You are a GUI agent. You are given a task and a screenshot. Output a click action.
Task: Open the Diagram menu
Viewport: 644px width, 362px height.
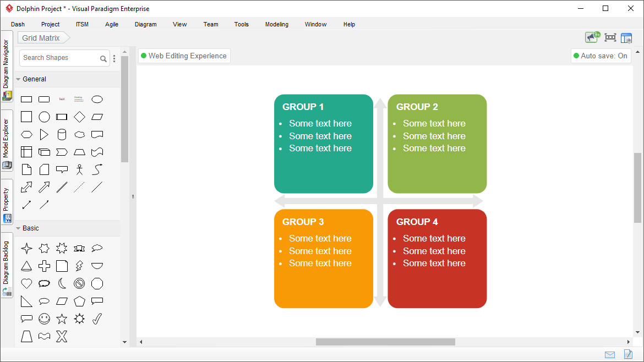pyautogui.click(x=146, y=24)
